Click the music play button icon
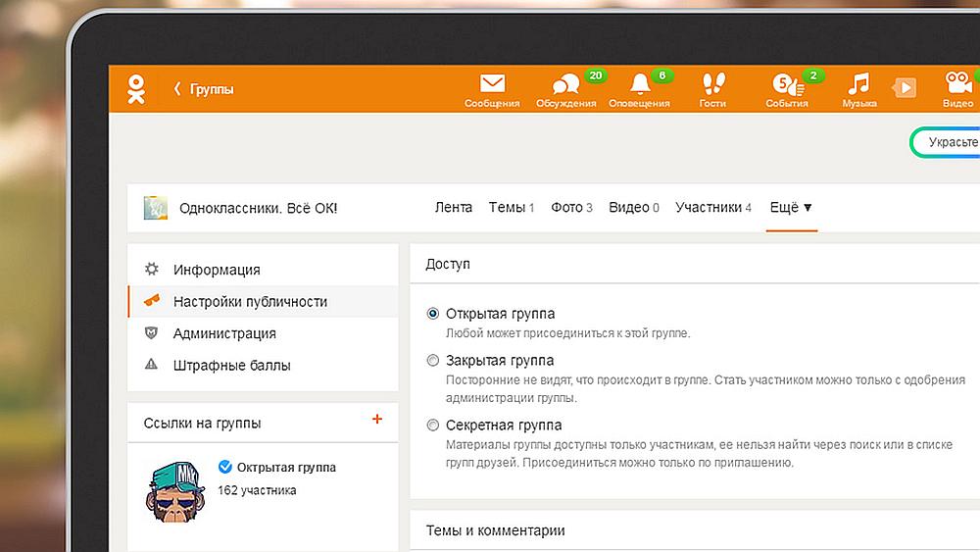This screenshot has width=980, height=552. [905, 87]
